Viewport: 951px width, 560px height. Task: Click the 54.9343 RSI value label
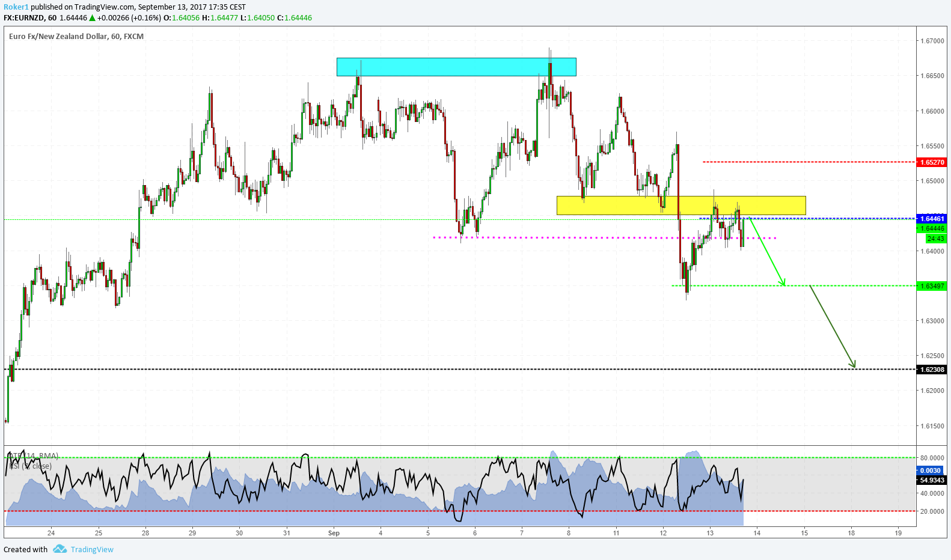click(932, 480)
